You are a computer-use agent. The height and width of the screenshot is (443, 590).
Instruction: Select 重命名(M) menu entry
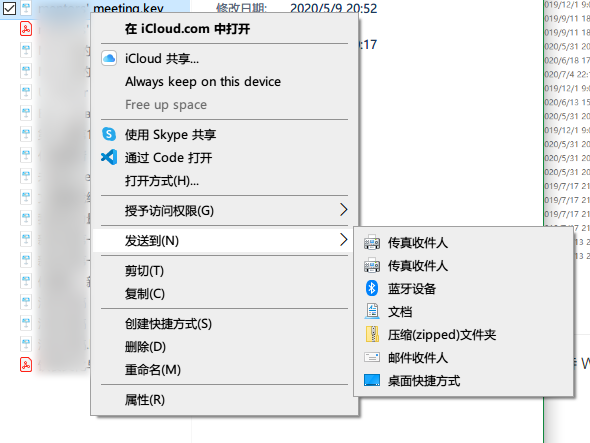tap(153, 370)
